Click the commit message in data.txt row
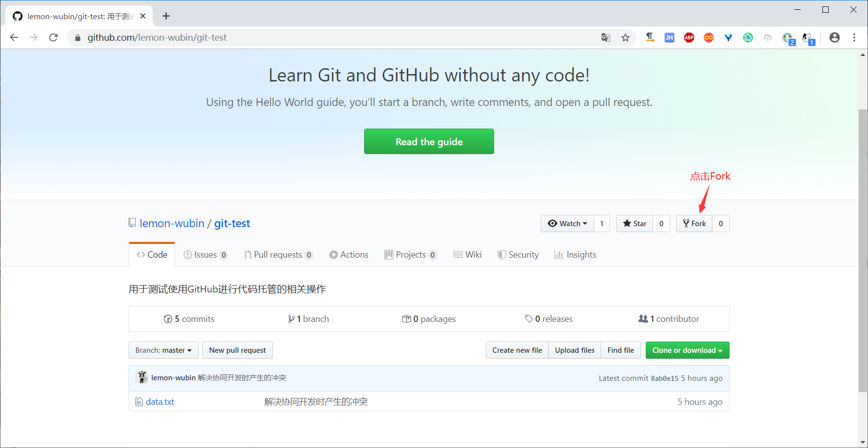868x448 pixels. coord(316,402)
